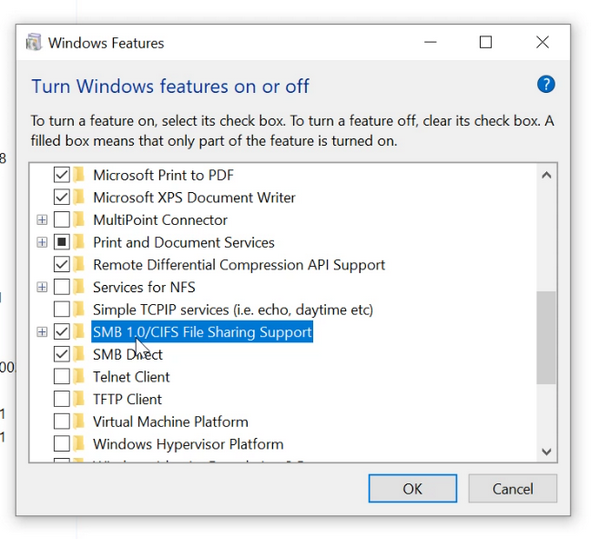Click the Windows Features title bar icon
Viewport: 600px width, 539px height.
point(34,43)
